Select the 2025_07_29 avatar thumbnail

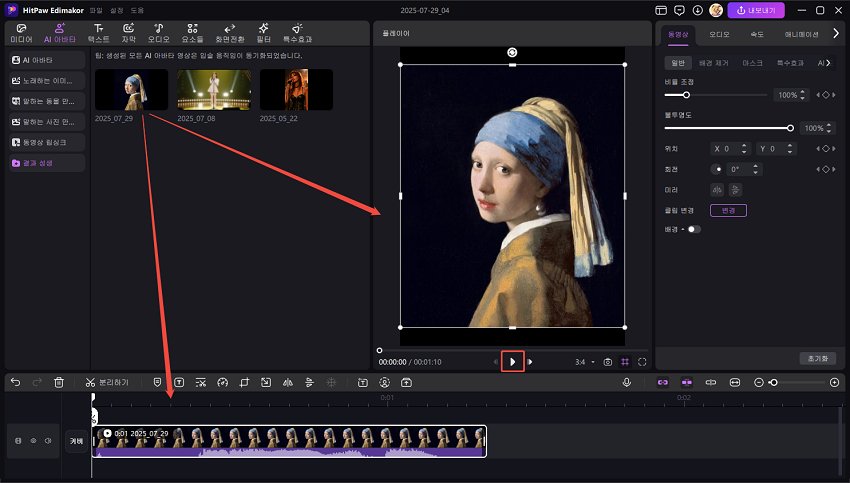(x=131, y=89)
